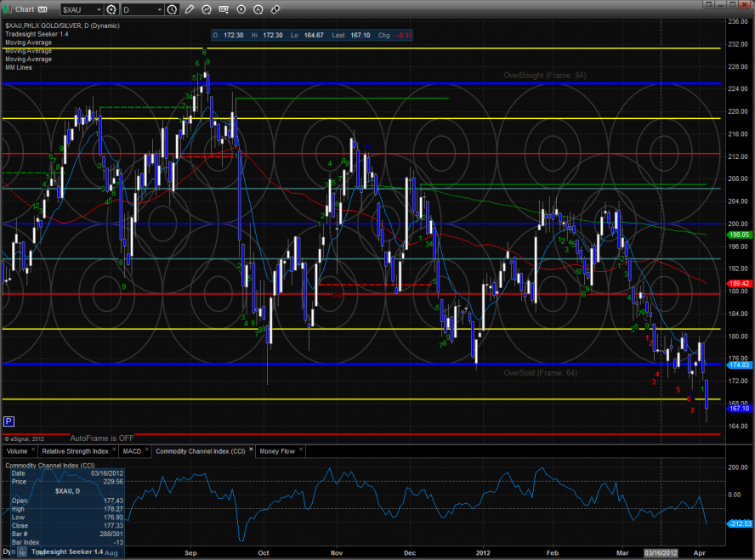Viewport: 755px width, 560px height.
Task: Select the pencil drawing tool
Action: pos(189,9)
